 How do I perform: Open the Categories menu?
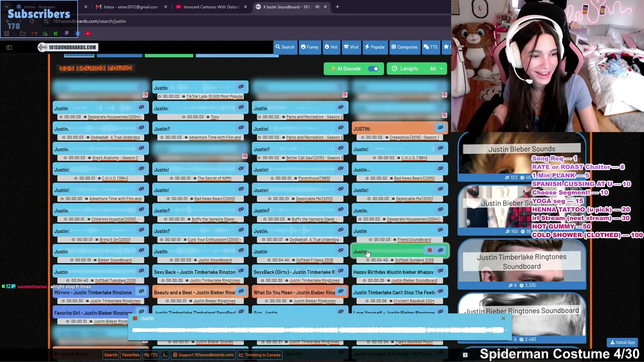[405, 47]
